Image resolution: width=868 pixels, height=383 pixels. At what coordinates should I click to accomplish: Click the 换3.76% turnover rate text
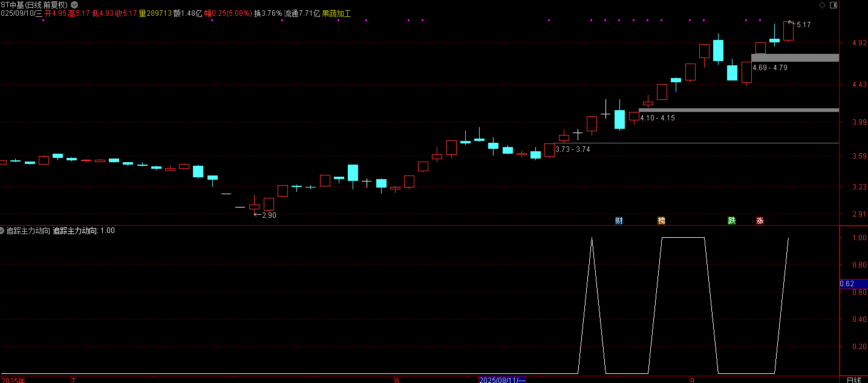pos(268,13)
